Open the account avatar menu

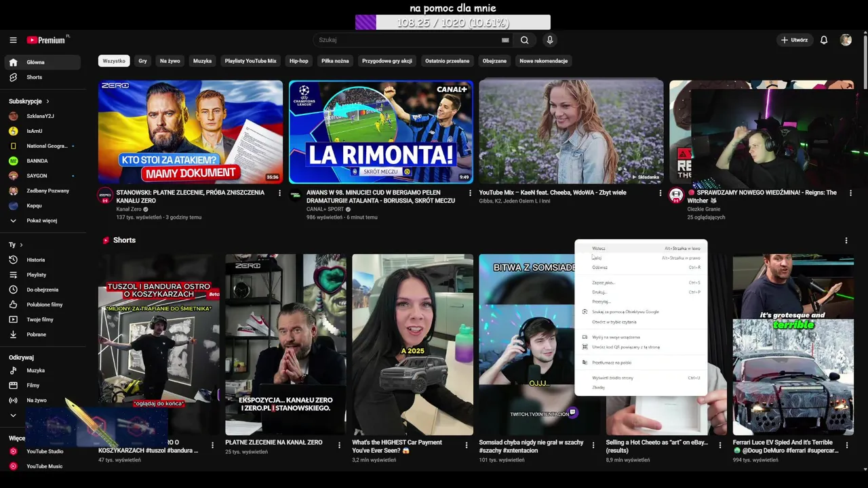(846, 40)
